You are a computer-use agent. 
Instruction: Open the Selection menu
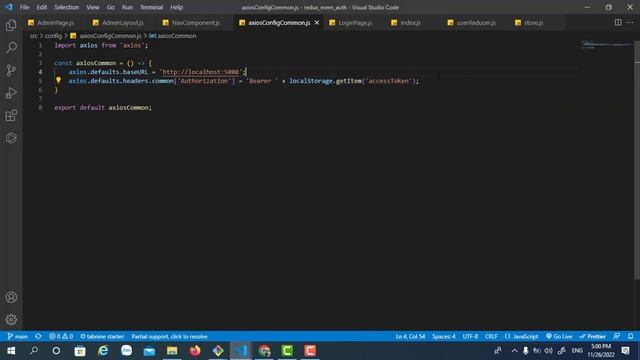click(x=67, y=7)
